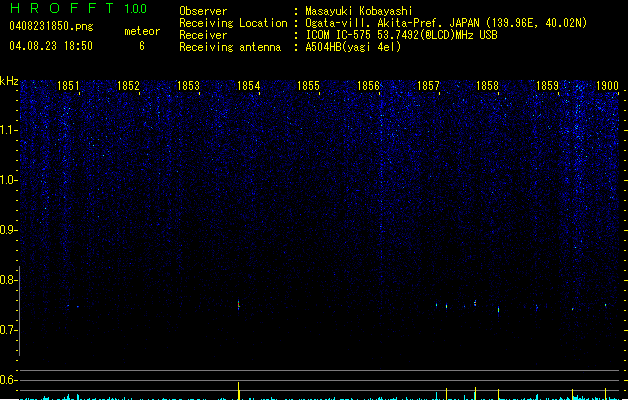Click the 1857 time marker
The image size is (629, 400).
coord(428,86)
